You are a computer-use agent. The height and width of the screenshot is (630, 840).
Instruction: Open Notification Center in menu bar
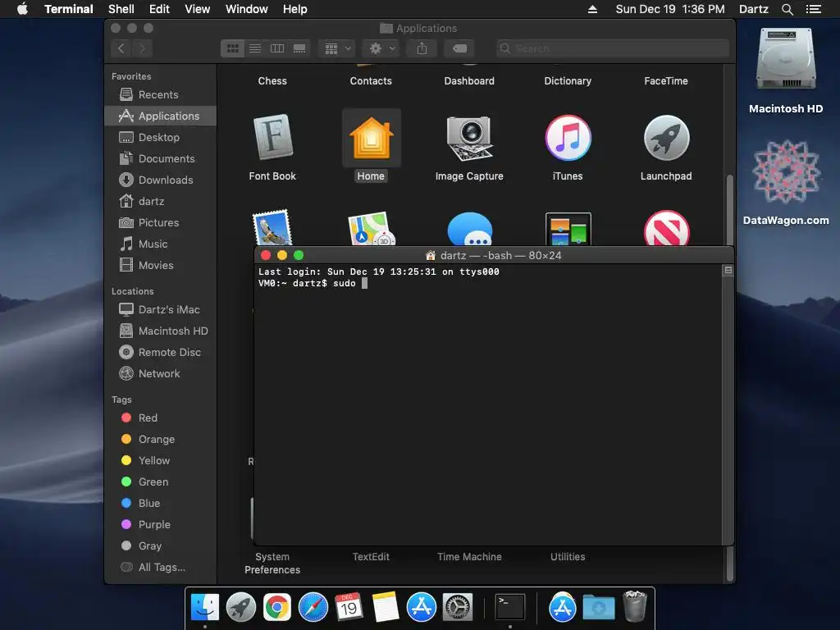[x=814, y=9]
